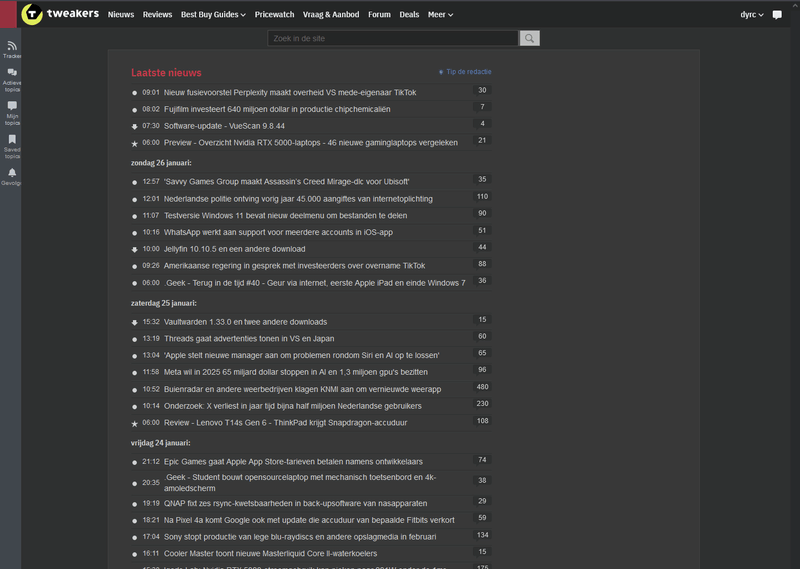Image resolution: width=800 pixels, height=569 pixels.
Task: Open article about Fujifilm investing in chipchemicaliën
Action: [277, 109]
